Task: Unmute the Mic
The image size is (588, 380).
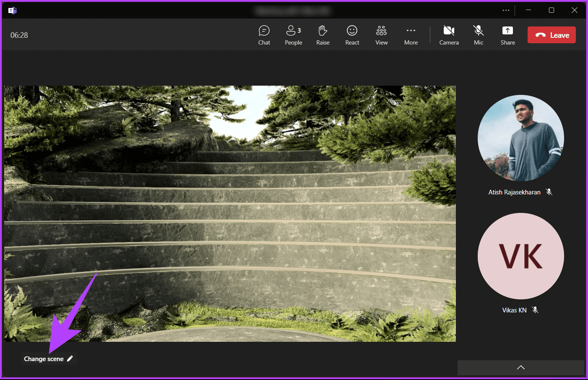Action: [479, 35]
